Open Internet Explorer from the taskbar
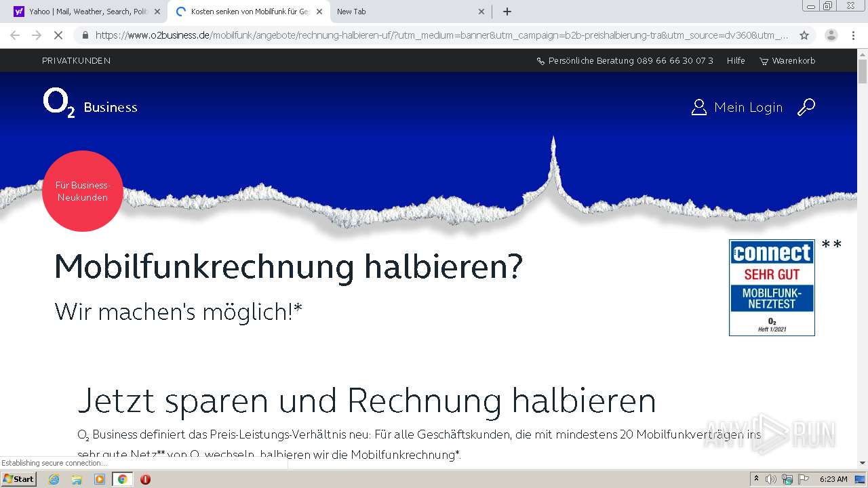 (54, 479)
